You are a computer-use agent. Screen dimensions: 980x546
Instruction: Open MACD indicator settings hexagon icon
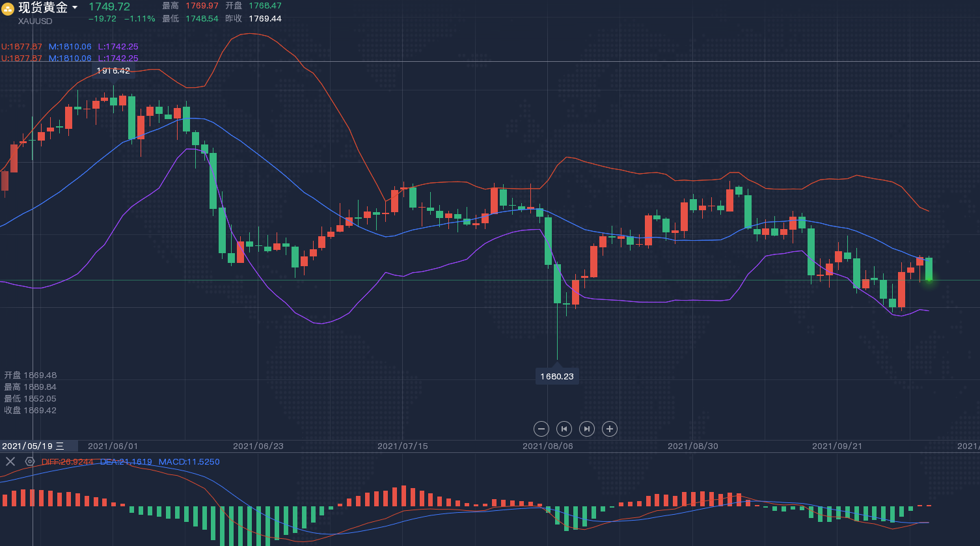pyautogui.click(x=30, y=461)
